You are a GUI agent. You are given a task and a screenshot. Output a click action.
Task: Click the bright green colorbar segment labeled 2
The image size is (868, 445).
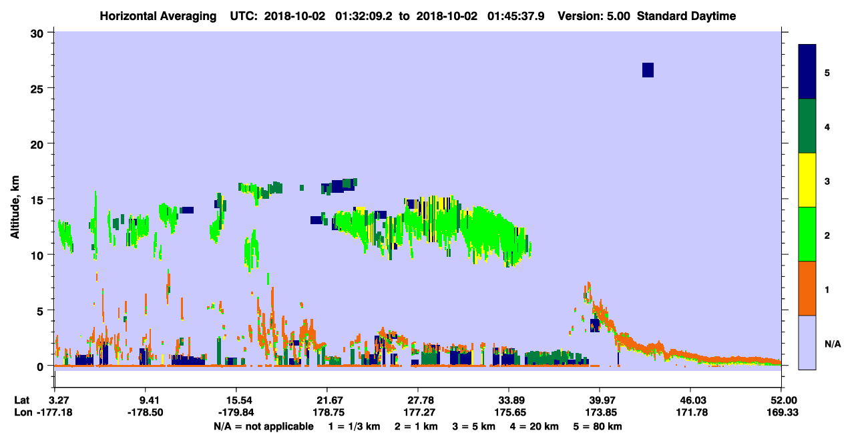(807, 234)
